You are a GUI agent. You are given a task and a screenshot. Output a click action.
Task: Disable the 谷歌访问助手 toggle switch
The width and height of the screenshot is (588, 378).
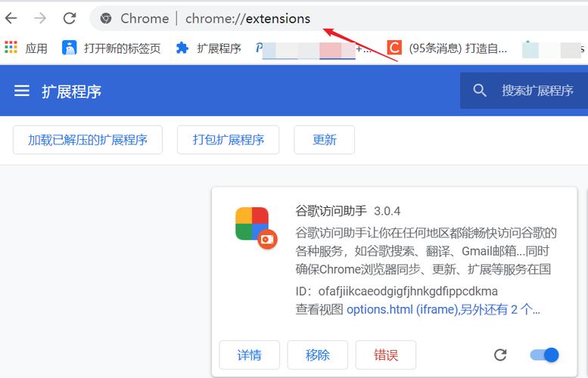pos(545,355)
